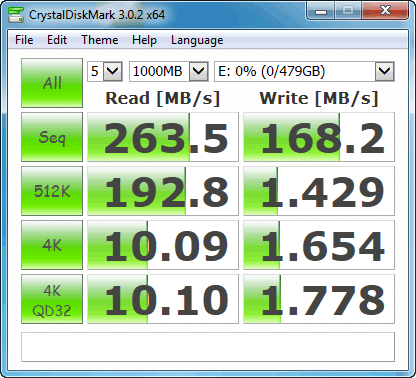
Task: Click the Seq read result 263.5
Action: (163, 137)
